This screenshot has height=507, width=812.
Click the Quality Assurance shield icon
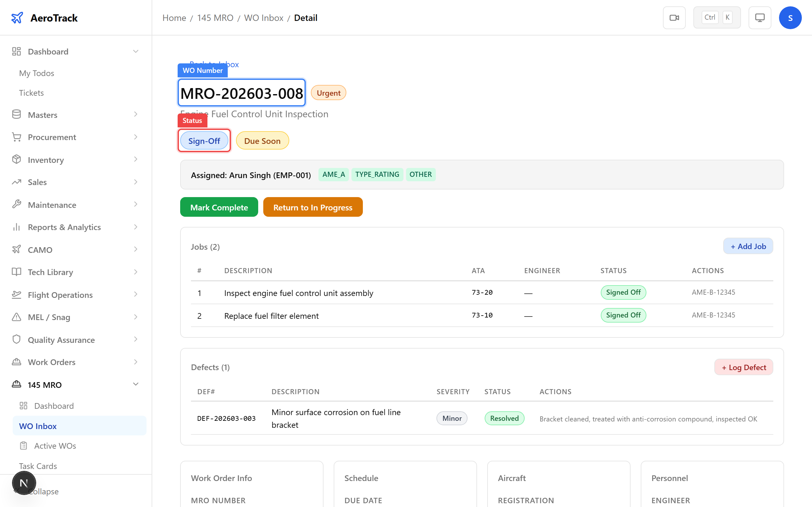click(x=16, y=339)
